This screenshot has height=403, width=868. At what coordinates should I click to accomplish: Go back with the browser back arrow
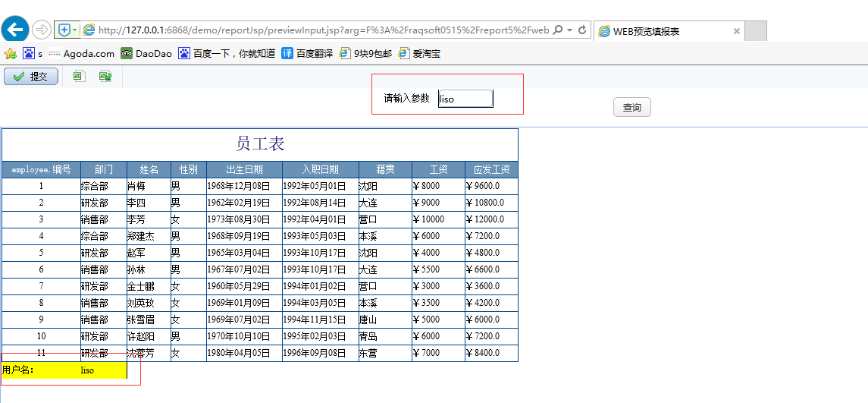(15, 30)
